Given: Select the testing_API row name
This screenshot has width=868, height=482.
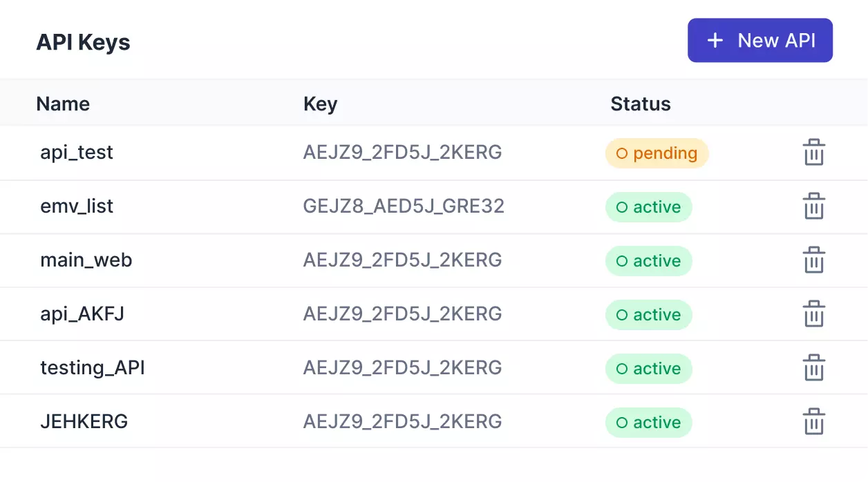Looking at the screenshot, I should [93, 368].
